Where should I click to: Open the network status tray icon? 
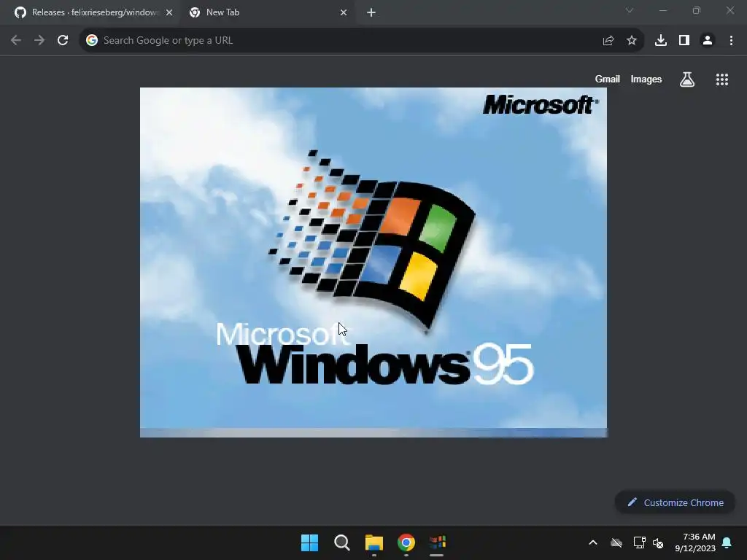(639, 542)
